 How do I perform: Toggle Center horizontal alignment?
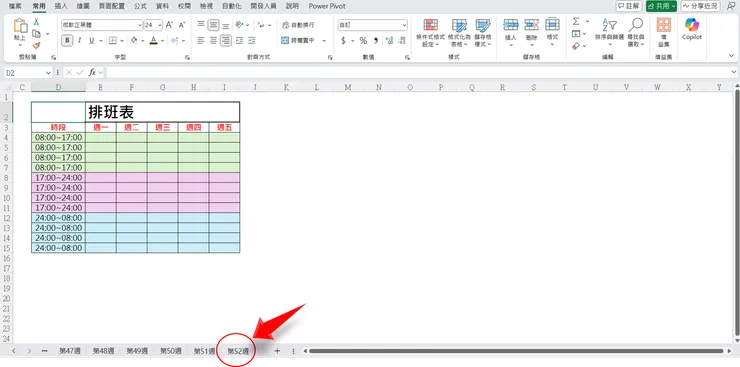click(213, 41)
